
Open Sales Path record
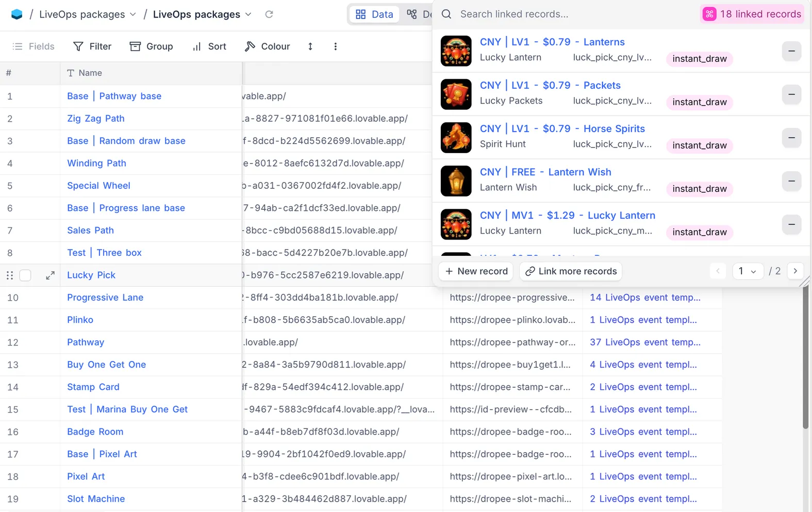[x=90, y=230]
